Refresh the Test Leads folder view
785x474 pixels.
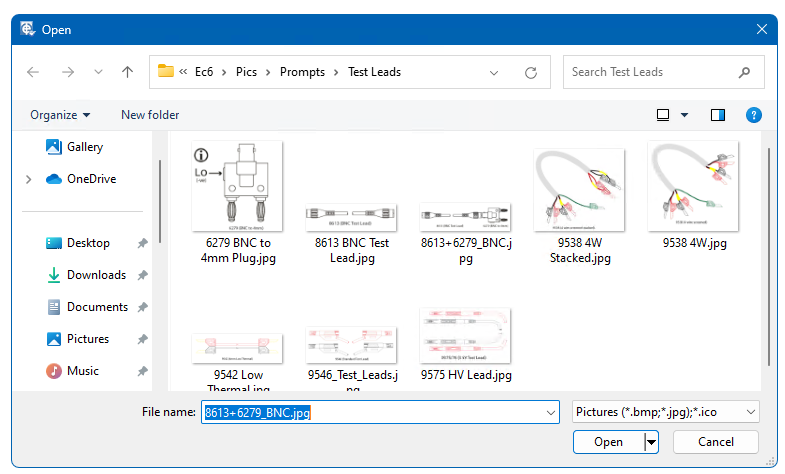pyautogui.click(x=531, y=72)
